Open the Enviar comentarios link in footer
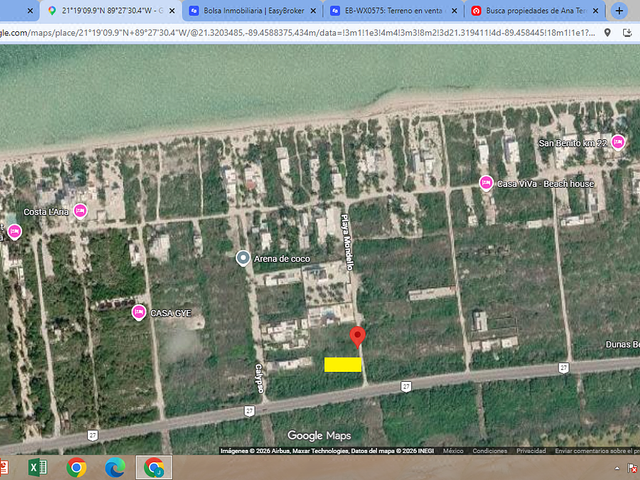This screenshot has height=480, width=640. (x=597, y=451)
